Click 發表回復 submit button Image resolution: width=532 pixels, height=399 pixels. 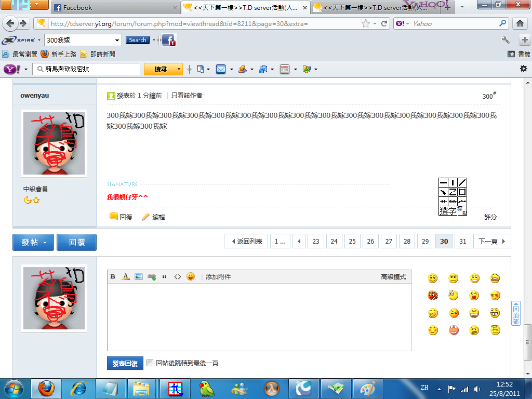point(125,363)
